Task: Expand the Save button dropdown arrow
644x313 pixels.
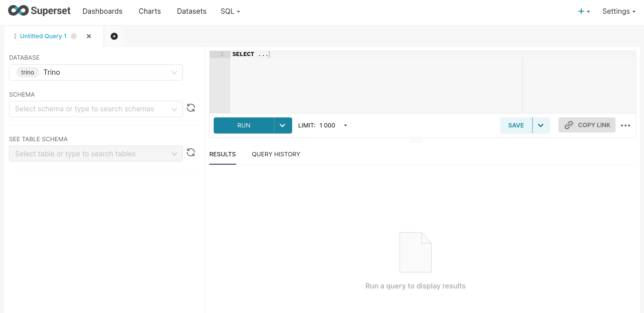Action: [541, 125]
